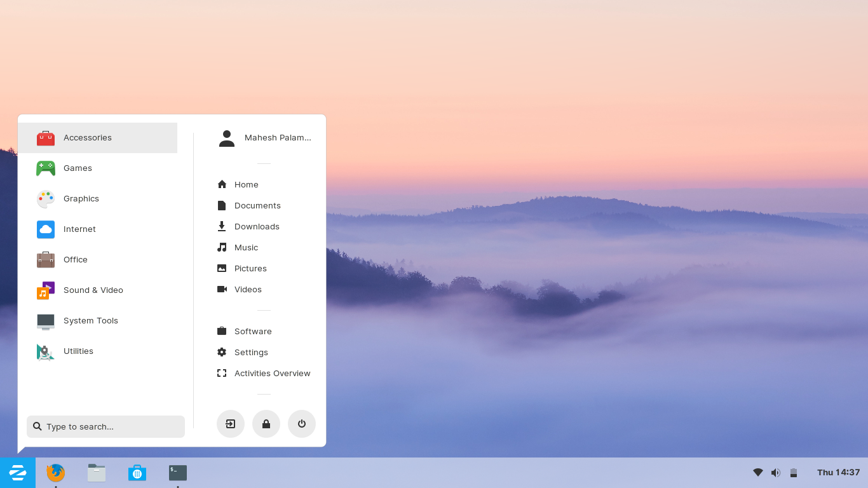Click the Activities Overview frame icon
Image resolution: width=868 pixels, height=488 pixels.
(x=222, y=373)
